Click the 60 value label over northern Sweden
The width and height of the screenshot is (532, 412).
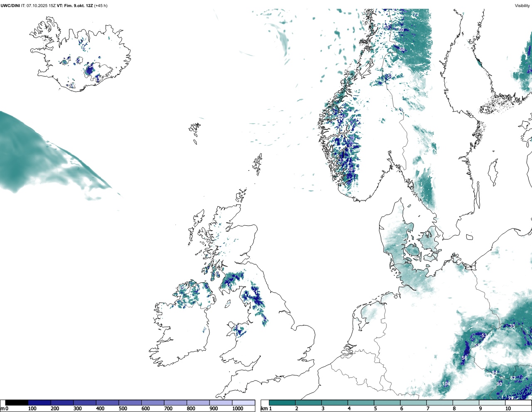(401, 30)
